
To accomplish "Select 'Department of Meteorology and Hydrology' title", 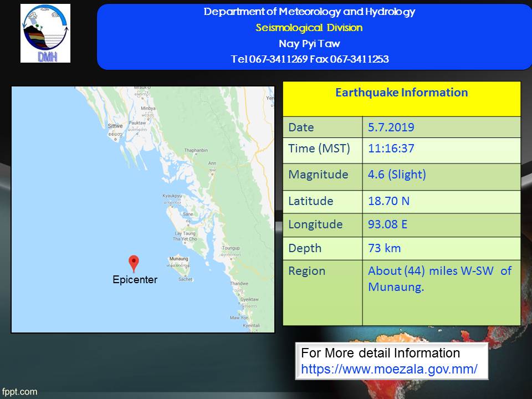I will (309, 12).
